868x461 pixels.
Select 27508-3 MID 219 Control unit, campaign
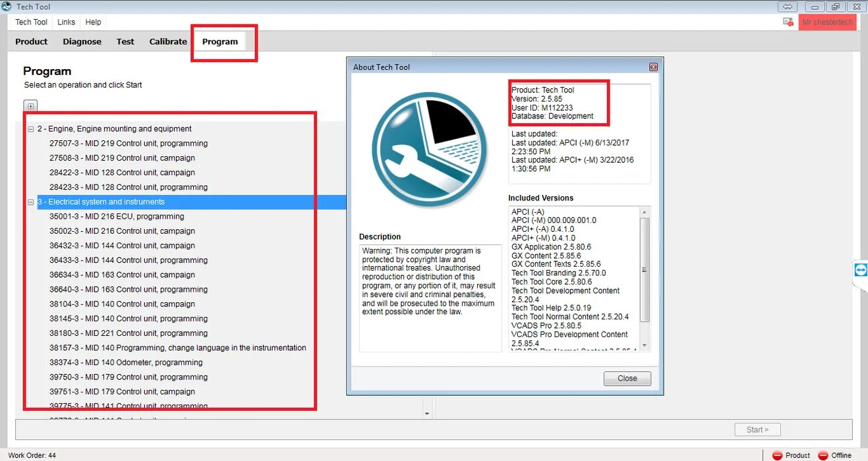[122, 158]
